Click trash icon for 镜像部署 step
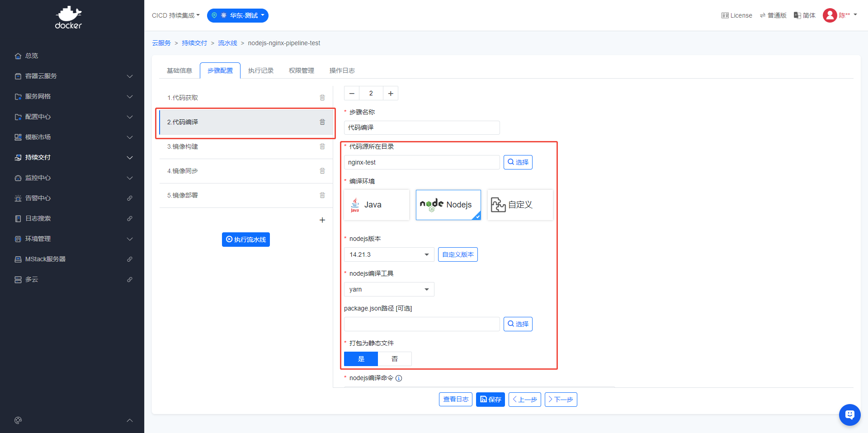 322,195
